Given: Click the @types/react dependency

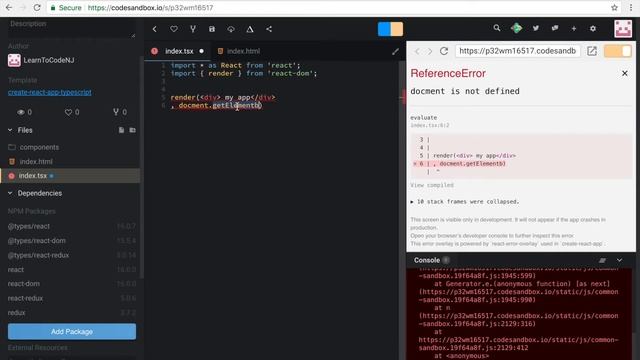Looking at the screenshot, I should tap(71, 226).
